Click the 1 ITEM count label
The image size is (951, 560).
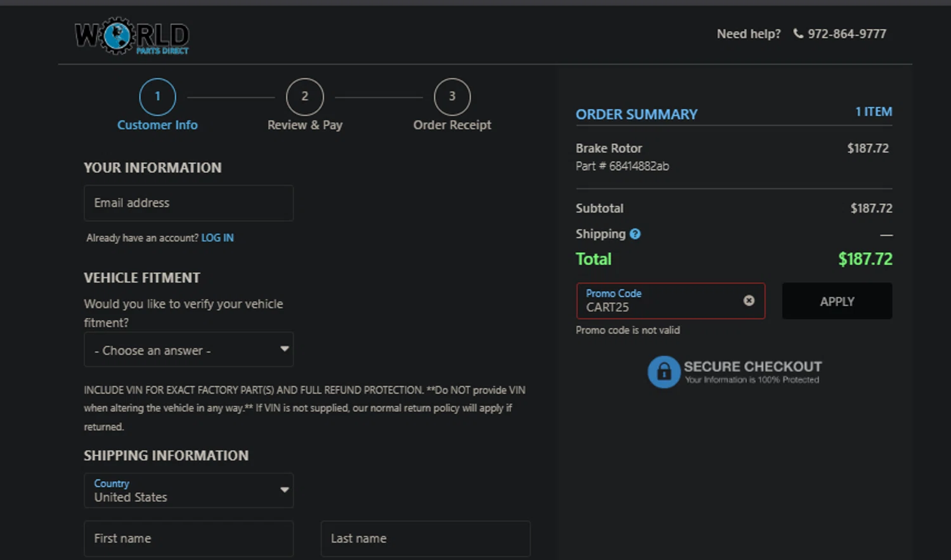point(873,112)
